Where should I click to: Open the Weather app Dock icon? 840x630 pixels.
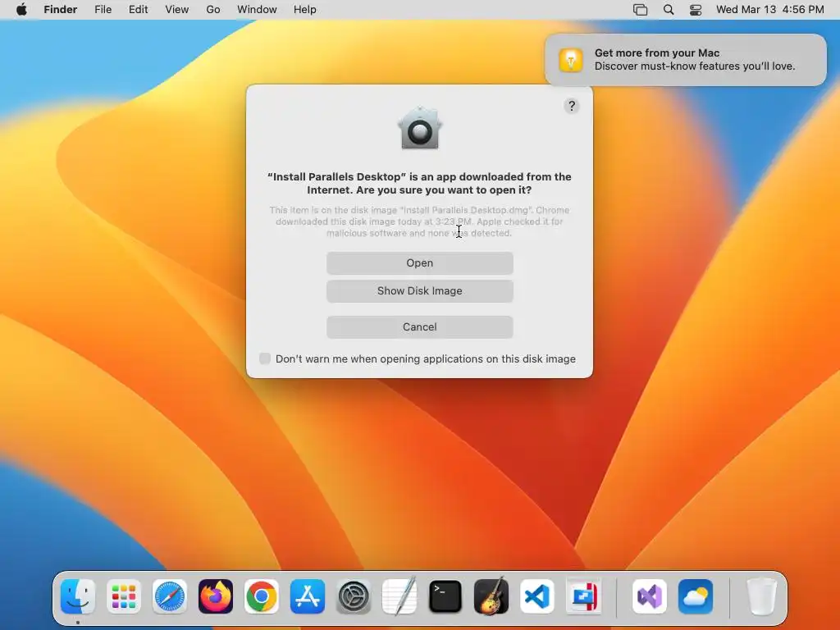[696, 596]
